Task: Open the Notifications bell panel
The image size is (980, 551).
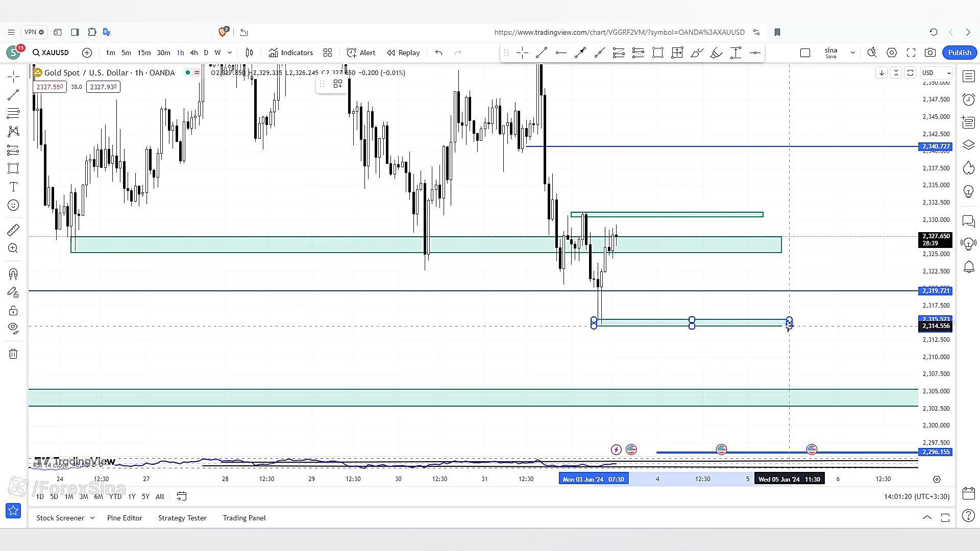Action: coord(968,266)
